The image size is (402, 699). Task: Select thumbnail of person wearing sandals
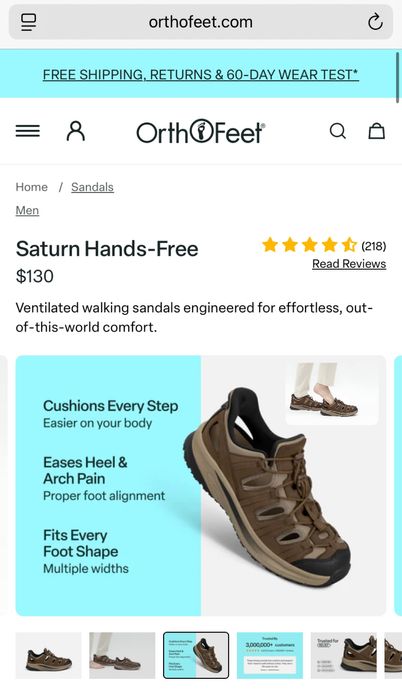click(122, 655)
